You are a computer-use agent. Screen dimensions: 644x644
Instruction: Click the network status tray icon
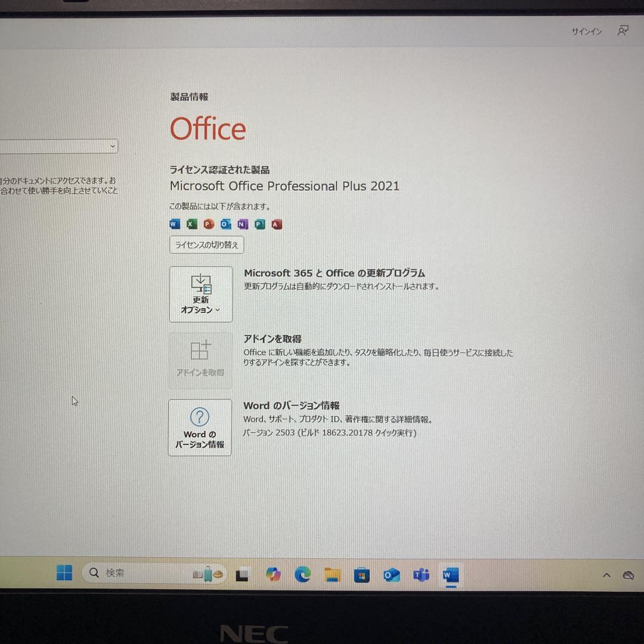pos(628,575)
